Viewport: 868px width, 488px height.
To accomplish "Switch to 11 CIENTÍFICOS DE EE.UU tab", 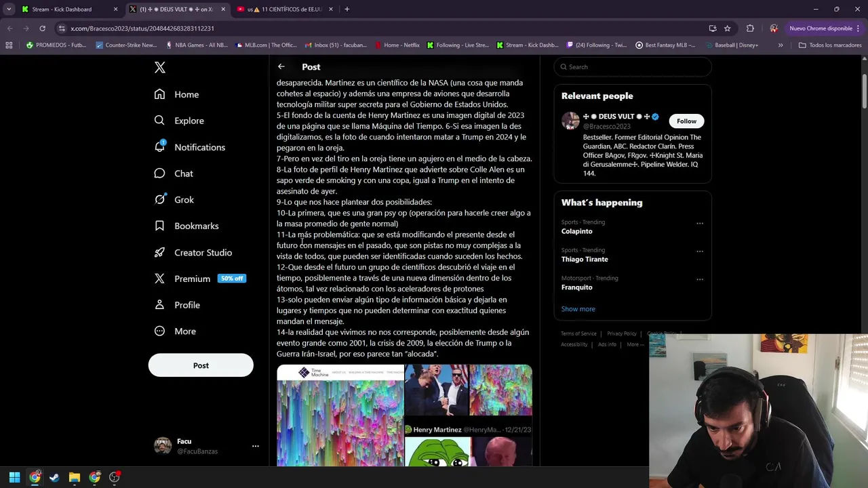I will 285,9.
